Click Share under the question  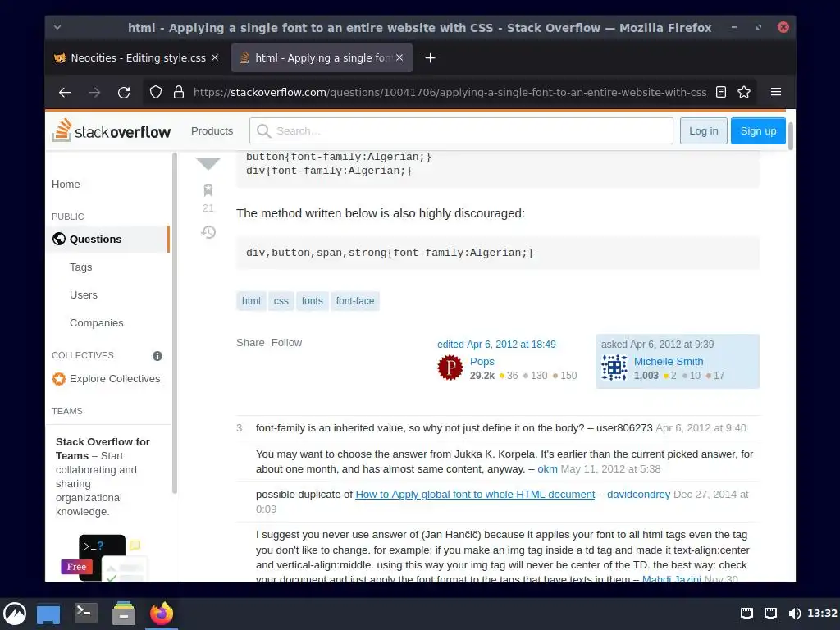[x=250, y=343]
